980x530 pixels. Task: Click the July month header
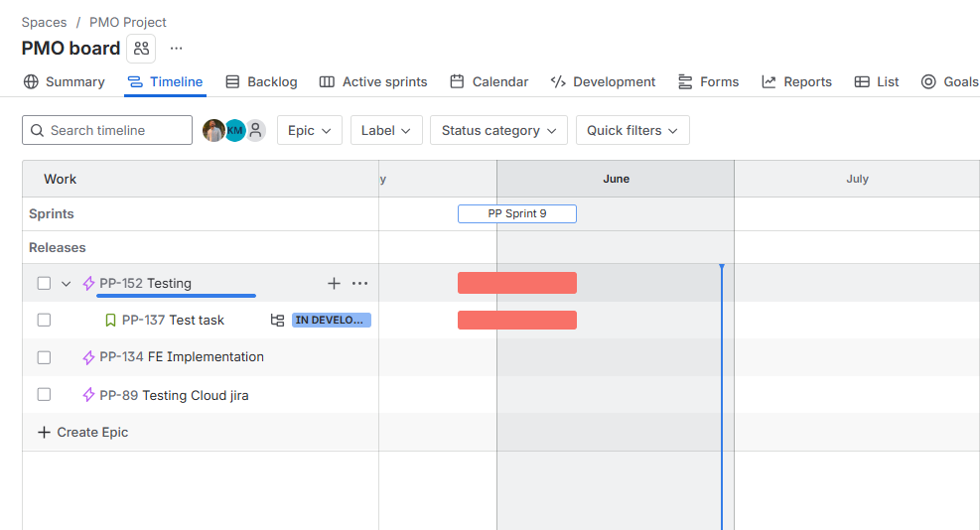(857, 179)
